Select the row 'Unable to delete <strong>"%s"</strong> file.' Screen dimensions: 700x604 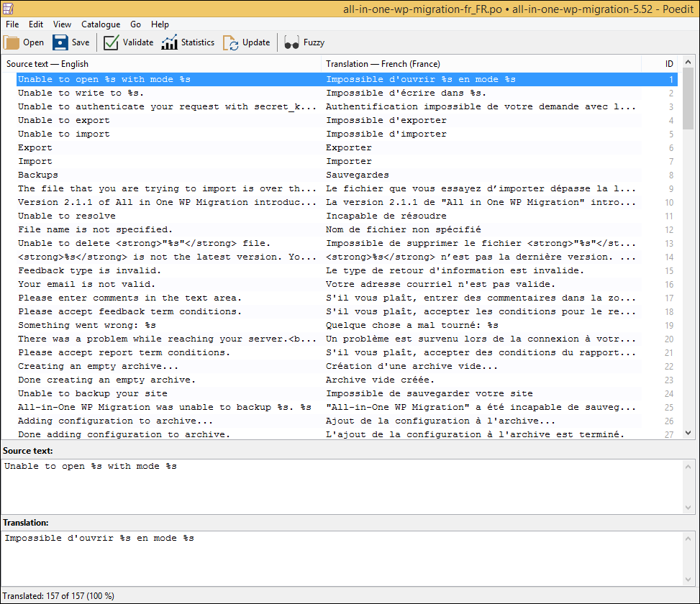click(347, 244)
